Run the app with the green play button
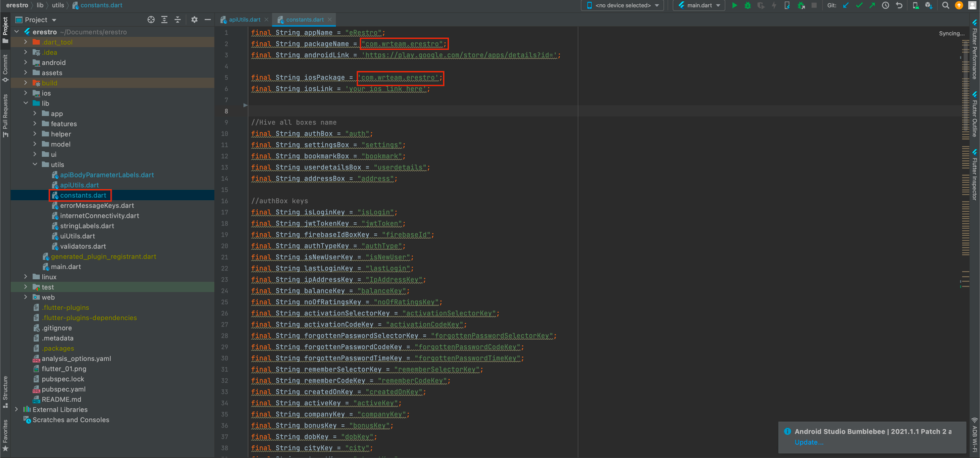 coord(734,6)
